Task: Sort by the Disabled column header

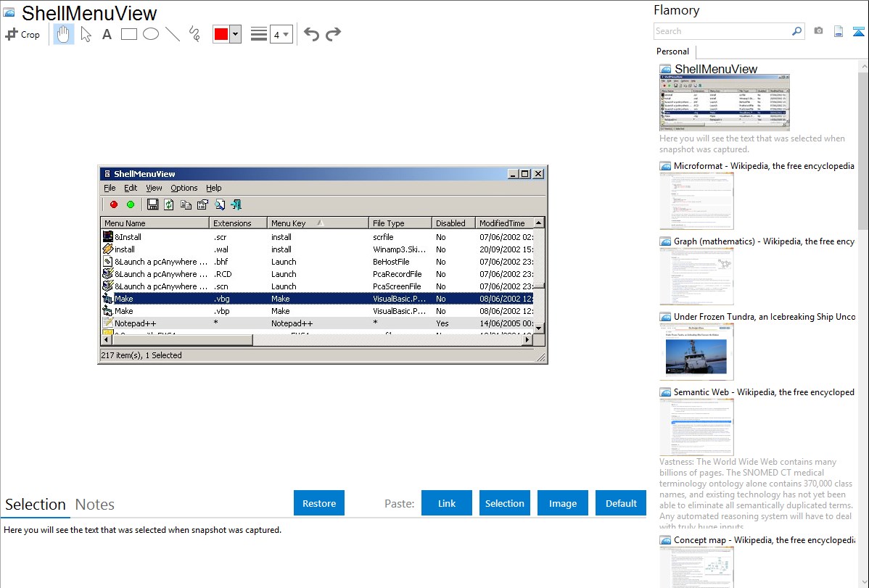Action: (x=453, y=223)
